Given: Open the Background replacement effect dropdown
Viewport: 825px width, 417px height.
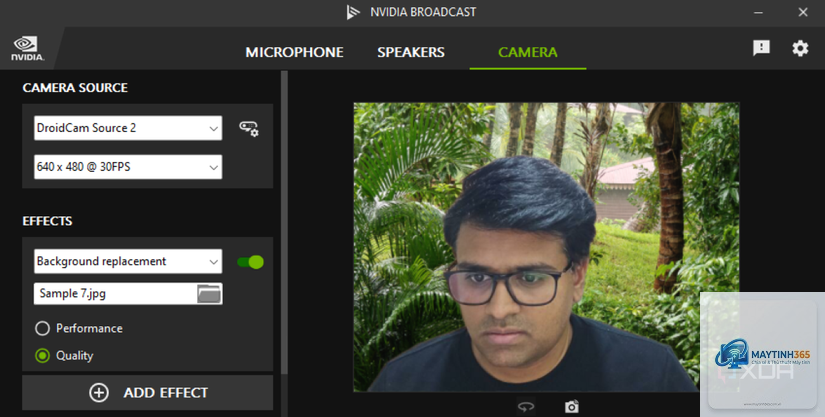Looking at the screenshot, I should coord(128,261).
